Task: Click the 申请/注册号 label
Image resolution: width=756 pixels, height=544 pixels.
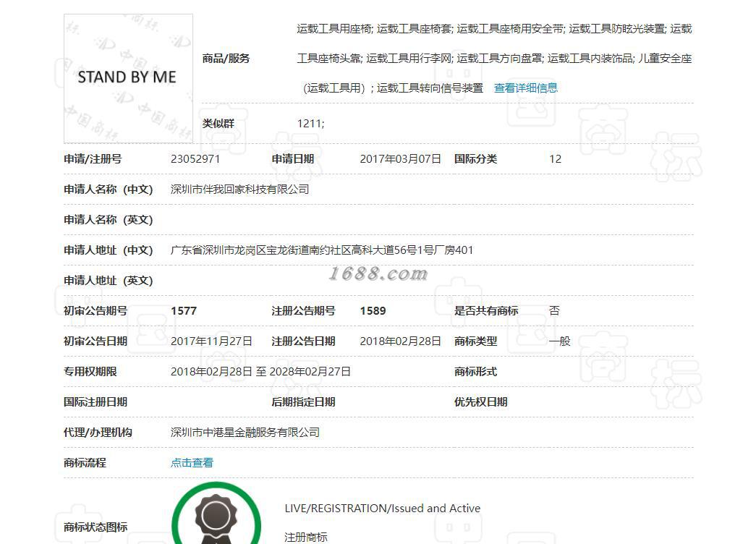Action: 93,159
